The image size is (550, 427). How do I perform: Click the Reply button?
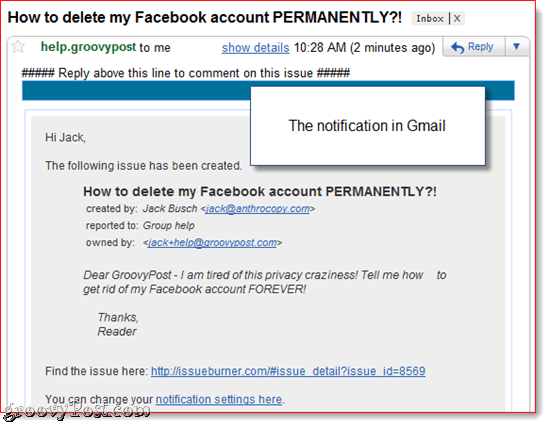click(x=474, y=47)
